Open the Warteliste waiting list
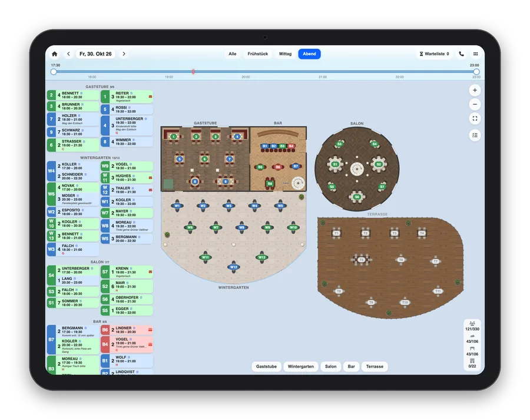 click(435, 54)
